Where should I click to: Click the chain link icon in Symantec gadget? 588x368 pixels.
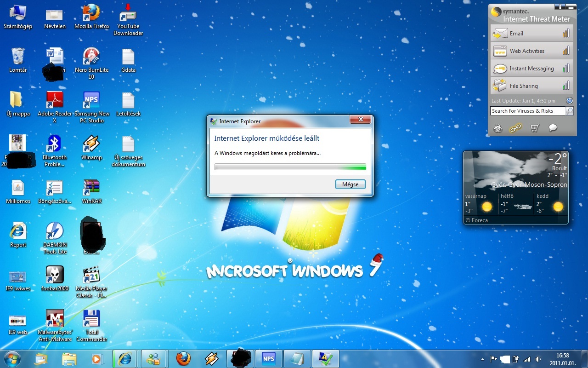pos(516,128)
